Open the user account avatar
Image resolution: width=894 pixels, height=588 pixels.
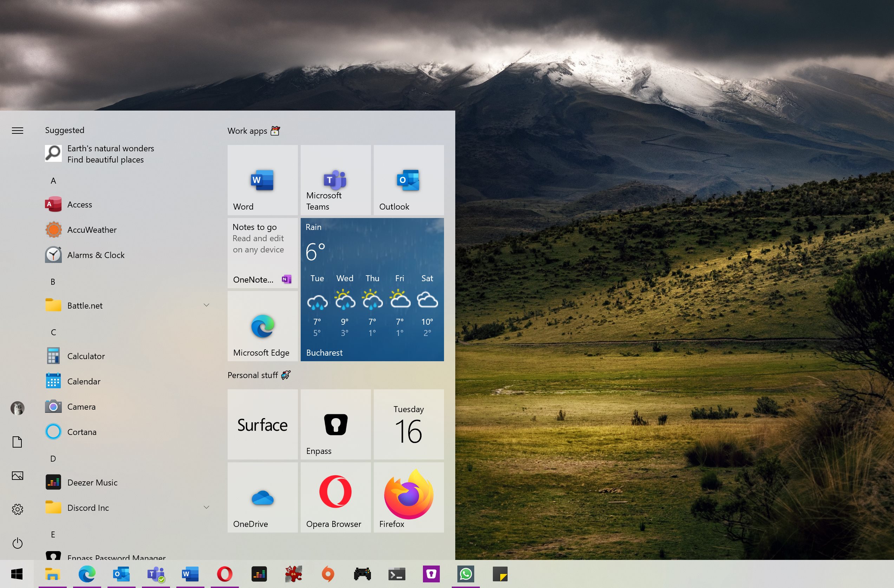[17, 408]
